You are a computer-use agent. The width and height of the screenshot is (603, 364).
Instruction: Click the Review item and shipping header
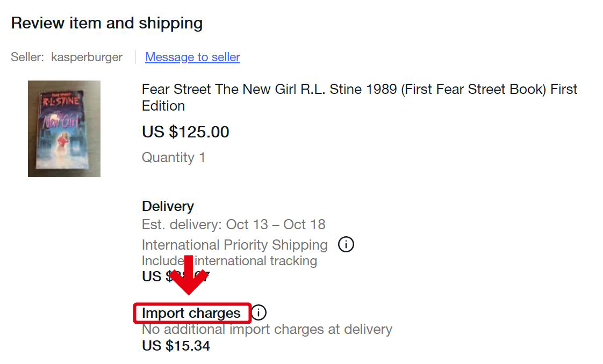(x=107, y=23)
